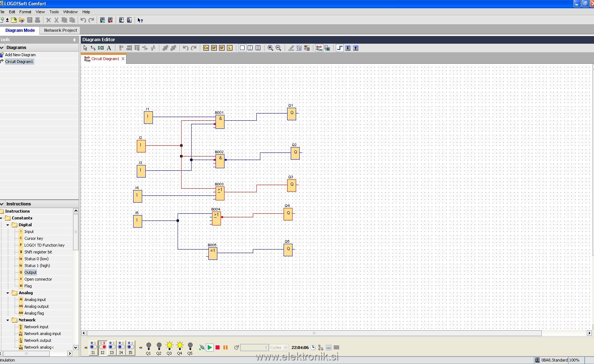The width and height of the screenshot is (594, 364).
Task: Open the Format menu
Action: 25,12
